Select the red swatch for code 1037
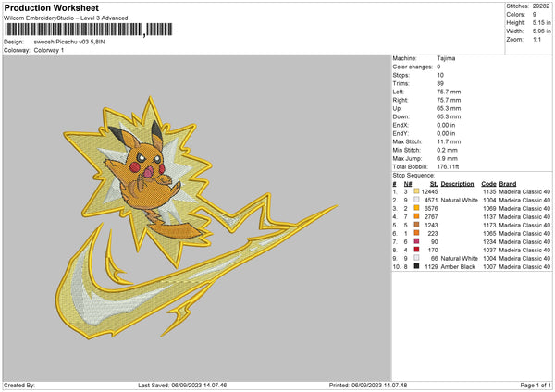555x392 pixels. [416, 250]
